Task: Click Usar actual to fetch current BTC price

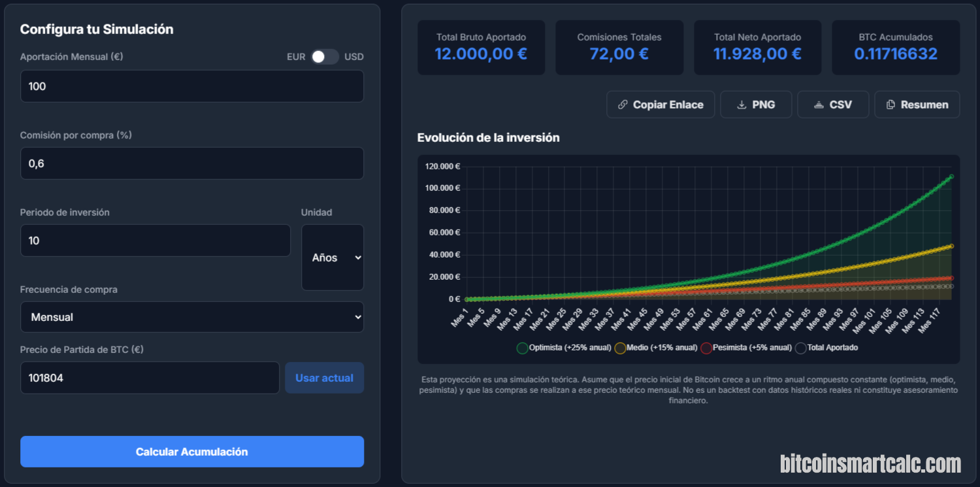Action: (324, 377)
